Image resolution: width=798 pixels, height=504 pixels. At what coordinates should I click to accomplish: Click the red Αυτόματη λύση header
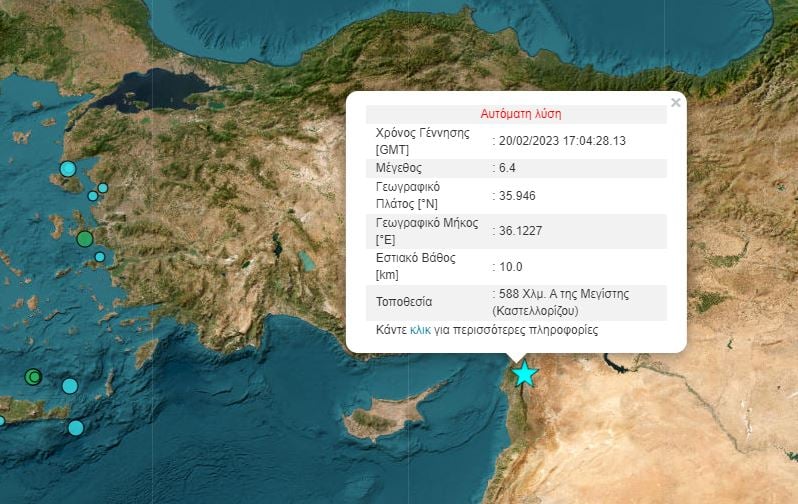521,114
